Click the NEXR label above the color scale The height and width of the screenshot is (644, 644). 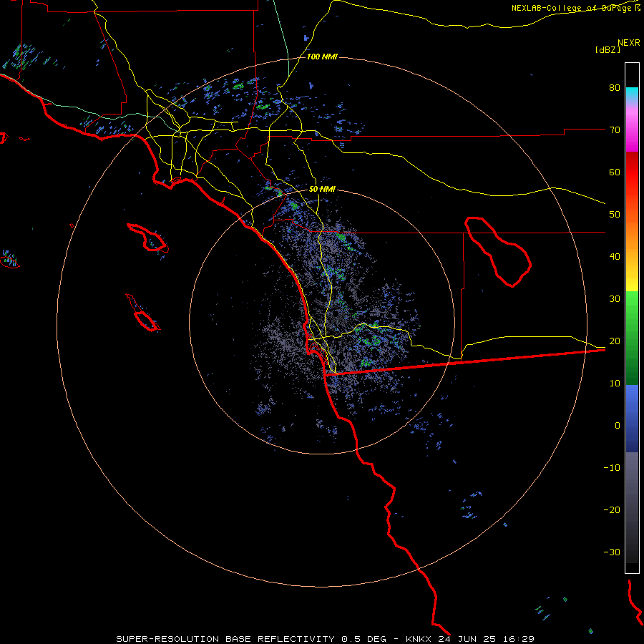[x=628, y=42]
